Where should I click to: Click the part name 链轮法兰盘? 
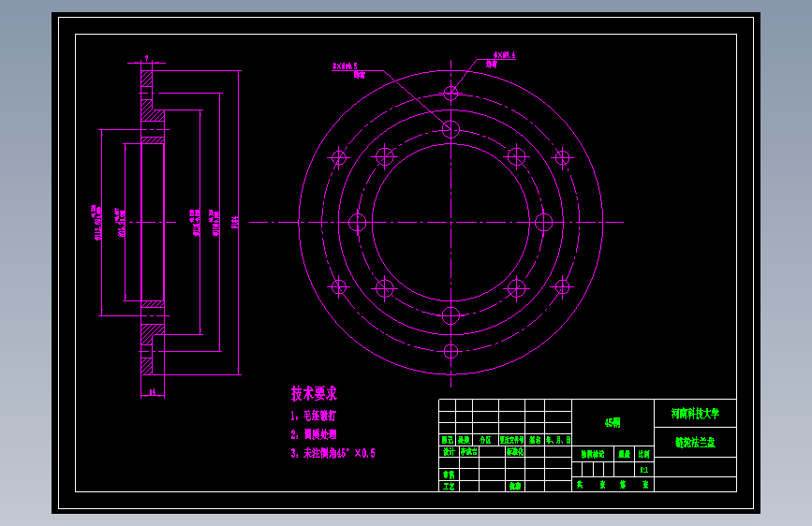click(695, 442)
